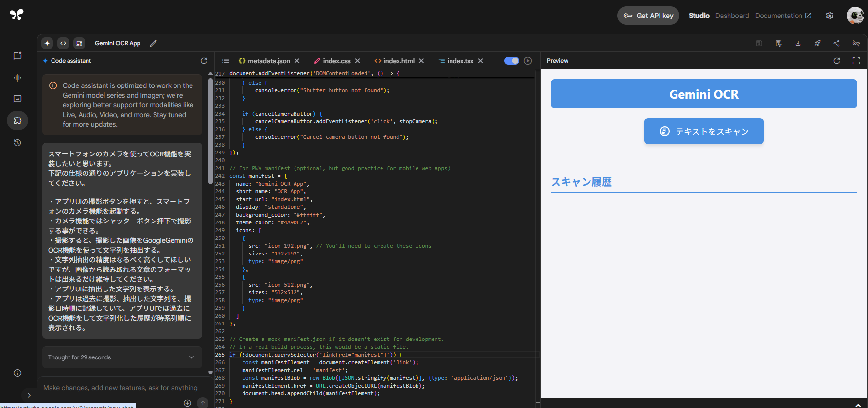Click the Get API key button
The image size is (868, 408).
pos(648,16)
